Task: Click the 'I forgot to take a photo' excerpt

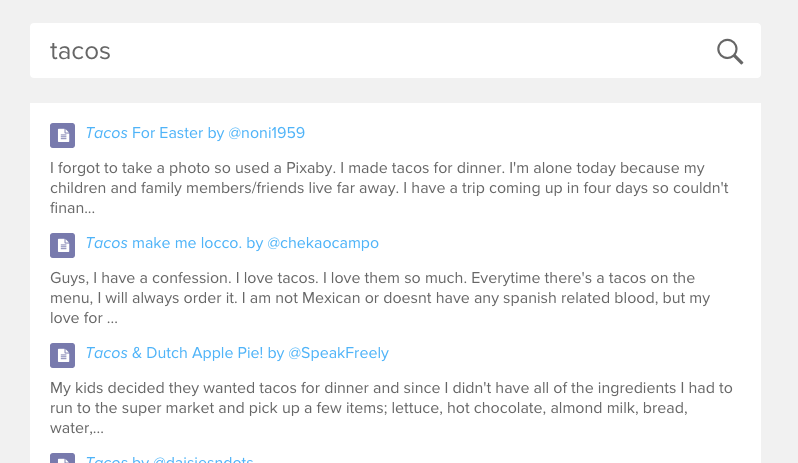Action: [x=390, y=187]
